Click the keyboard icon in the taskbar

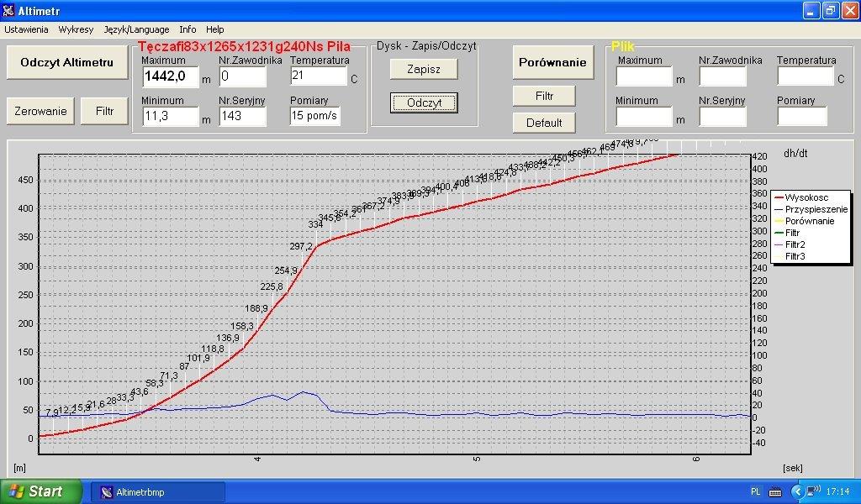774,491
